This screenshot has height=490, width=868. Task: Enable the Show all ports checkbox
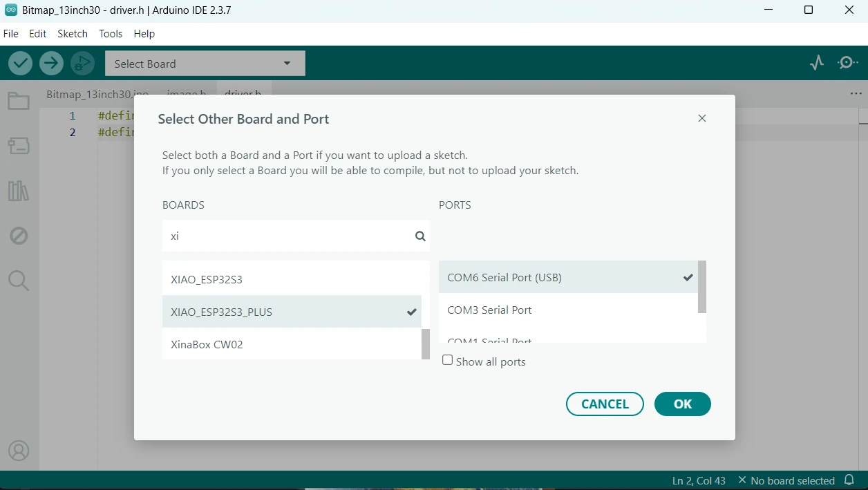coord(448,360)
